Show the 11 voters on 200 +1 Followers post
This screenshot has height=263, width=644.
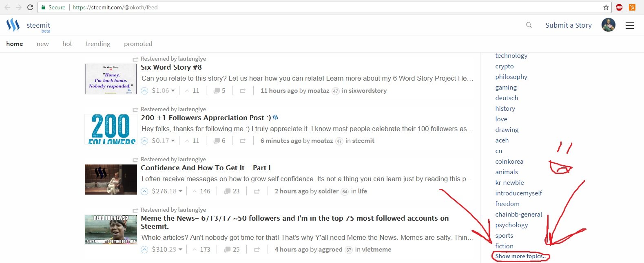[192, 141]
